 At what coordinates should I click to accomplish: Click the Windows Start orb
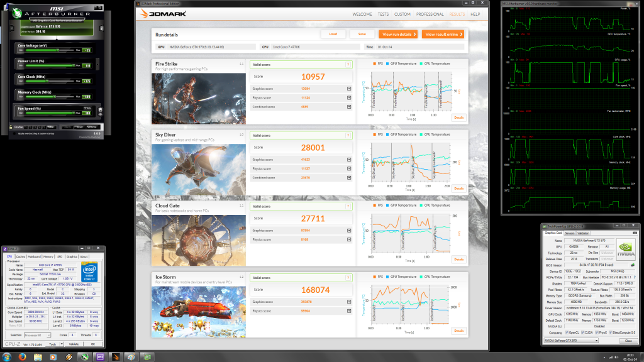6,356
